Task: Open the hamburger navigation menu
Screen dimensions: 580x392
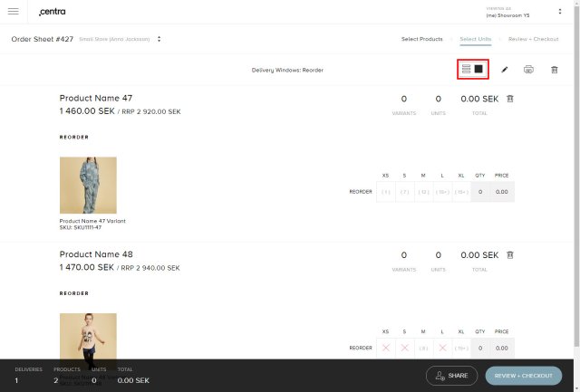Action: point(14,11)
